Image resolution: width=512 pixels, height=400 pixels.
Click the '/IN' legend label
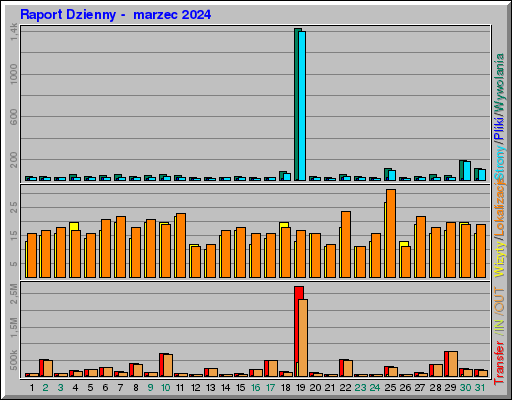pyautogui.click(x=499, y=327)
